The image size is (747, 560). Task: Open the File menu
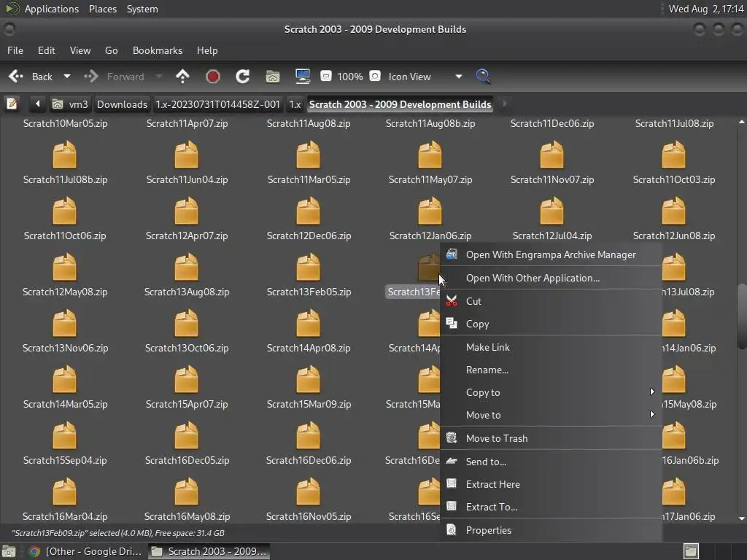pyautogui.click(x=15, y=50)
